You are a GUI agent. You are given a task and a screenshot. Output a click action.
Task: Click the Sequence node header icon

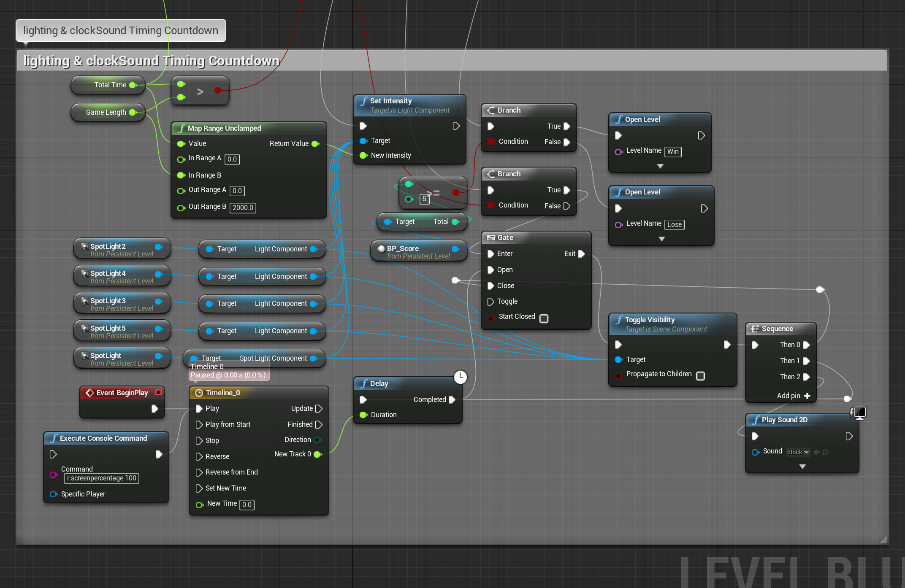pyautogui.click(x=755, y=329)
